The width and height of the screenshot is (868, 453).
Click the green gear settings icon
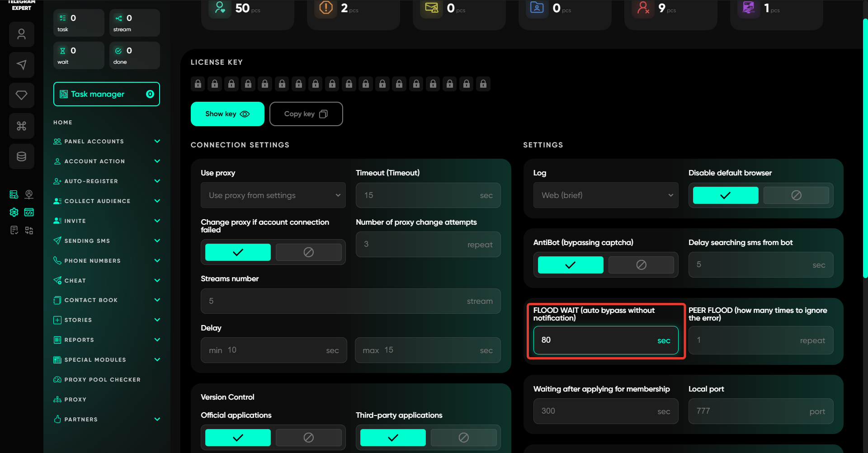14,212
